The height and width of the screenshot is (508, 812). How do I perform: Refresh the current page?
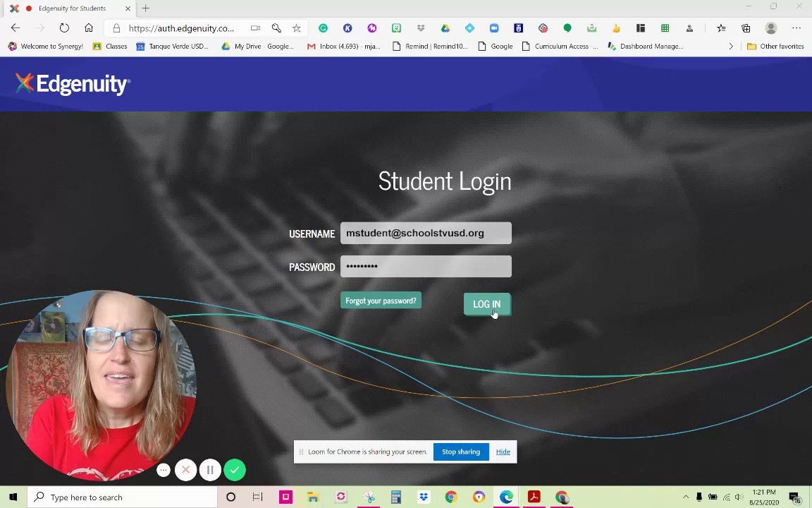pos(64,28)
